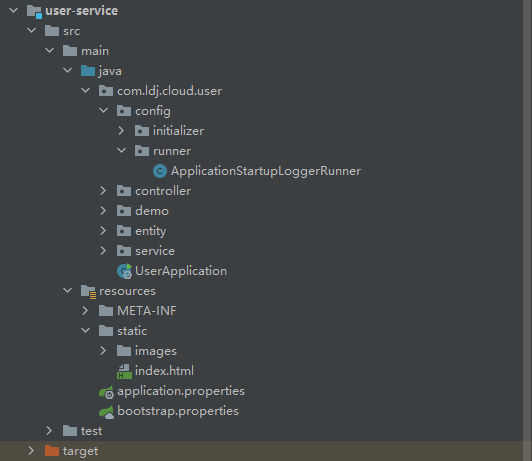Collapse the config package
Image resolution: width=532 pixels, height=461 pixels.
[x=103, y=111]
